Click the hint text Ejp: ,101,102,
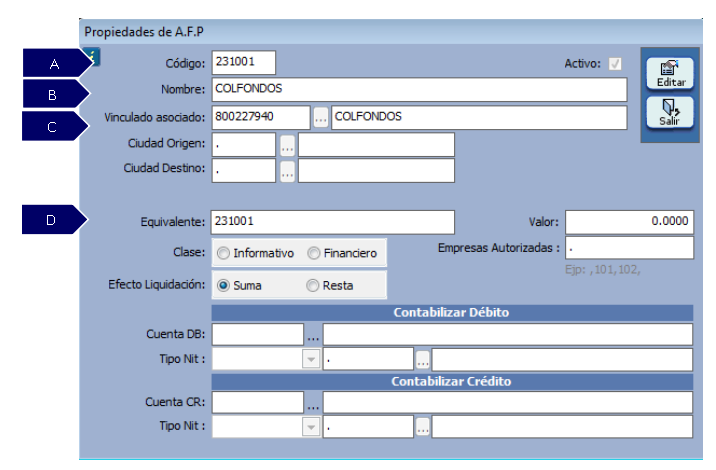This screenshot has width=716, height=470. 603,269
